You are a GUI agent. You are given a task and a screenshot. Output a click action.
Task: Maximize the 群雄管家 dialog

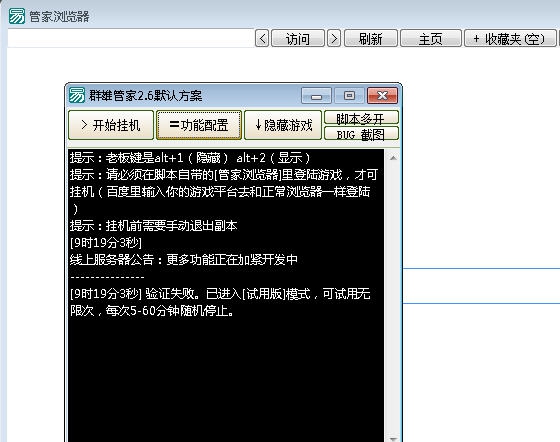tap(349, 96)
